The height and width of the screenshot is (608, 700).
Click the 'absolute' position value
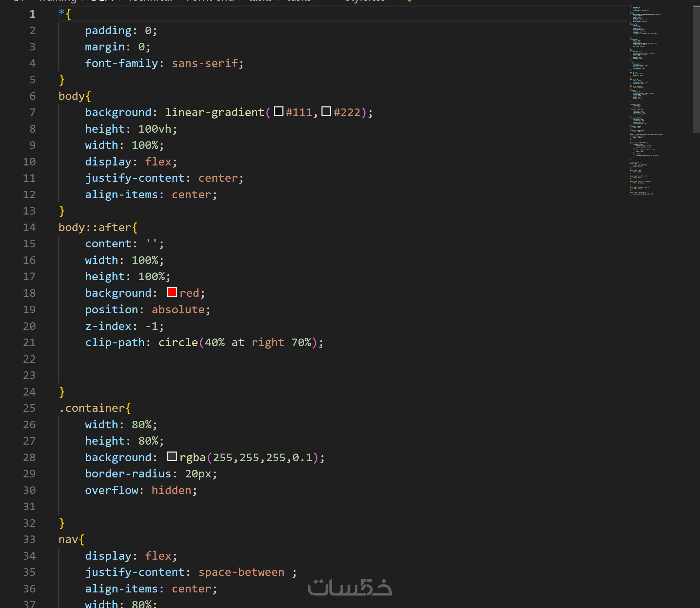click(x=178, y=310)
